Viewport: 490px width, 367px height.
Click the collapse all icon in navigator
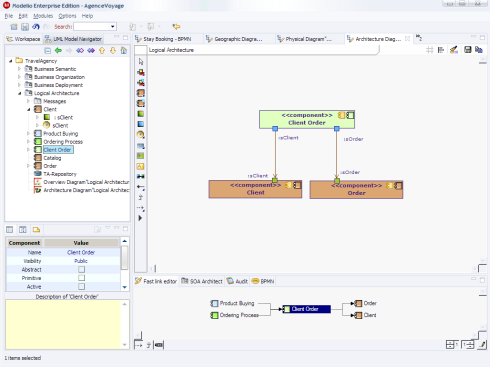(48, 50)
